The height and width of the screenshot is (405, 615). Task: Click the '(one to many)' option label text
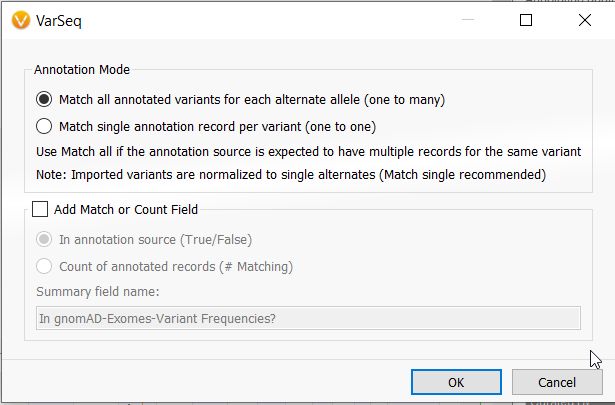click(x=404, y=100)
